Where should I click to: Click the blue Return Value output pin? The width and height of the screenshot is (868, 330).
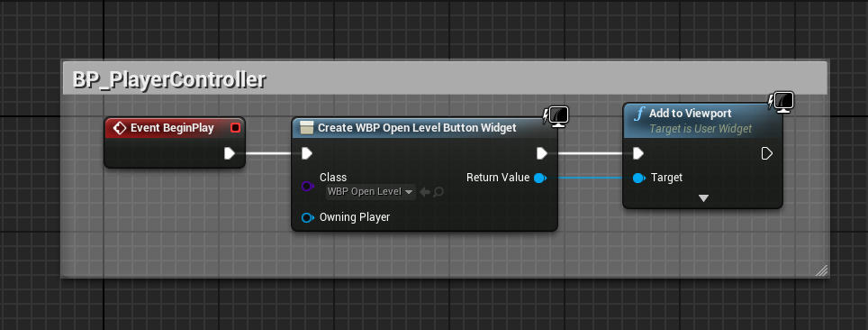pos(539,178)
